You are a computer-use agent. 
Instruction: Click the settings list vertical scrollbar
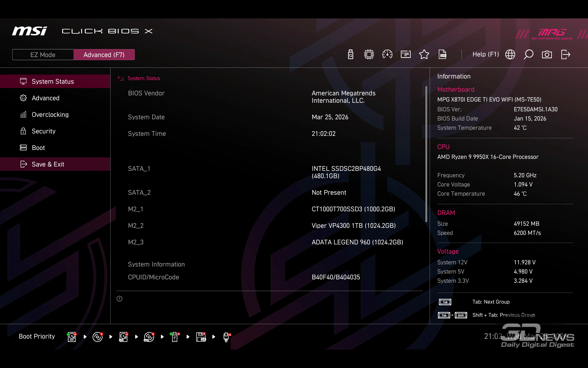tap(426, 153)
